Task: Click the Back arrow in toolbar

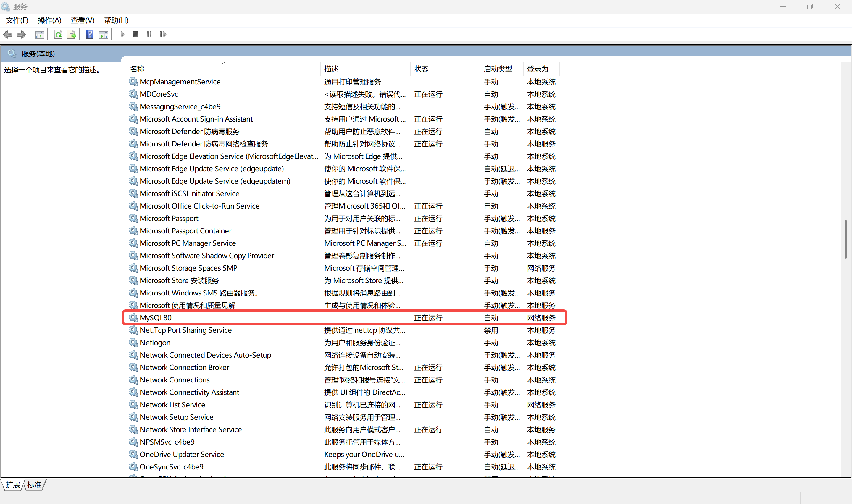Action: point(7,34)
